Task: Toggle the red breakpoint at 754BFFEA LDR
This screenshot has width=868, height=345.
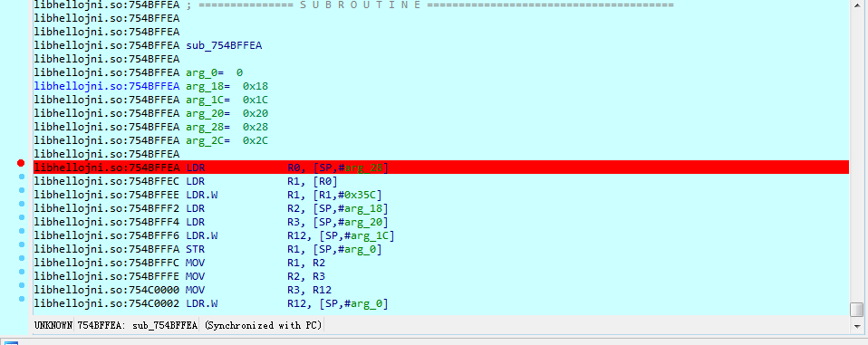Action: [21, 163]
